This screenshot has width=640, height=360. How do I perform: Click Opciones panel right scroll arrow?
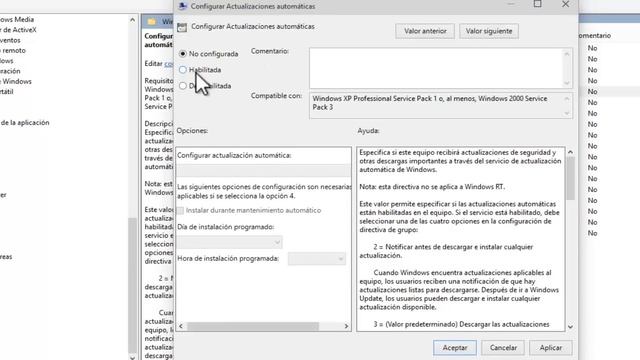pyautogui.click(x=346, y=326)
